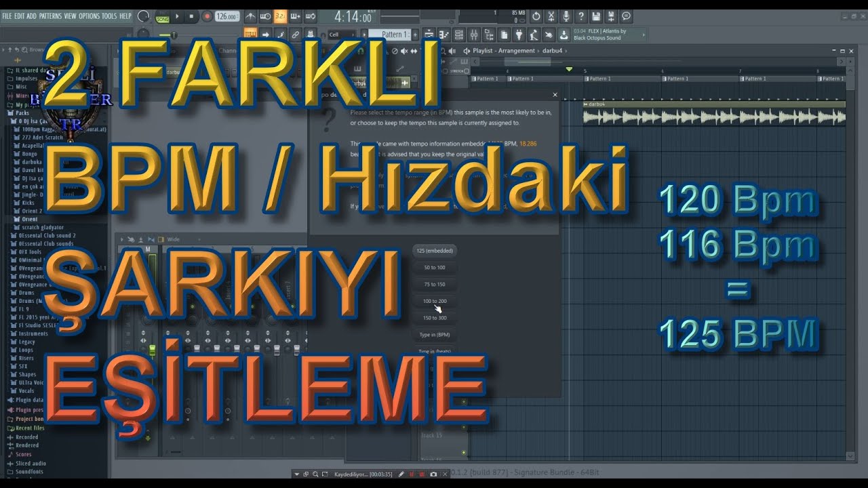Click the plug-shaped plugin icon
The height and width of the screenshot is (488, 868).
pos(519,35)
